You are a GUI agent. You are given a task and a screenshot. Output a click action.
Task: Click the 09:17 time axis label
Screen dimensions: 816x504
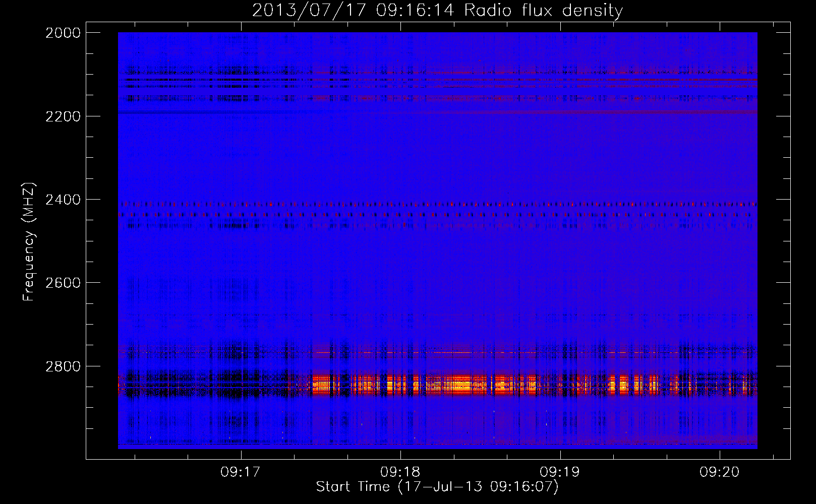[241, 472]
